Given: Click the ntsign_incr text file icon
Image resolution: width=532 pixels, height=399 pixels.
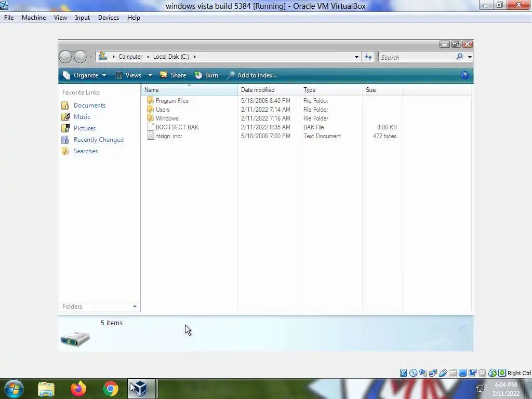Looking at the screenshot, I should [x=151, y=136].
